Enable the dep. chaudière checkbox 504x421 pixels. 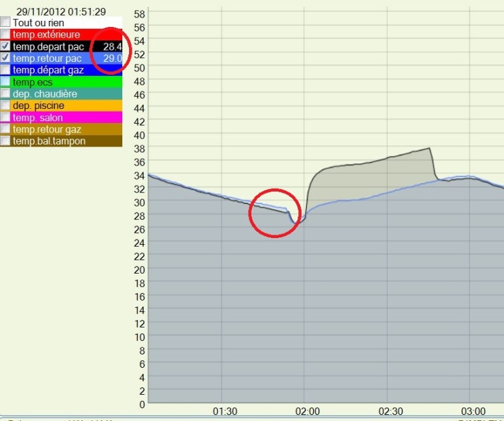[6, 93]
